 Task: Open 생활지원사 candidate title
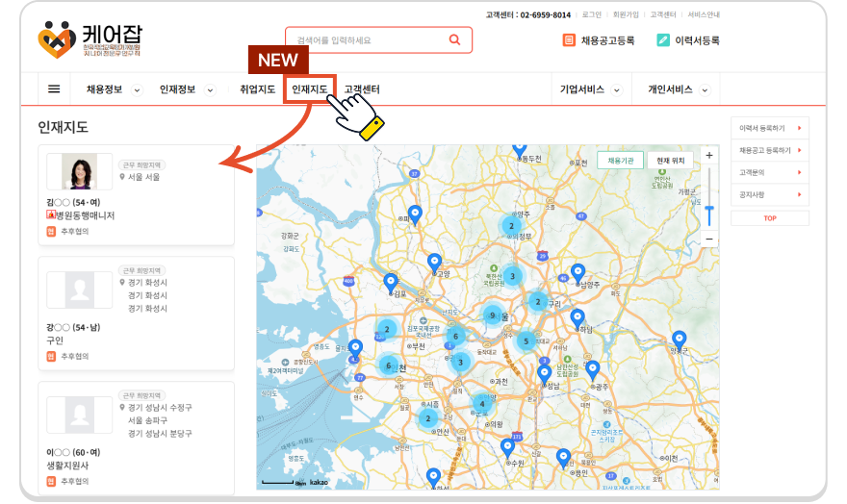[x=67, y=466]
